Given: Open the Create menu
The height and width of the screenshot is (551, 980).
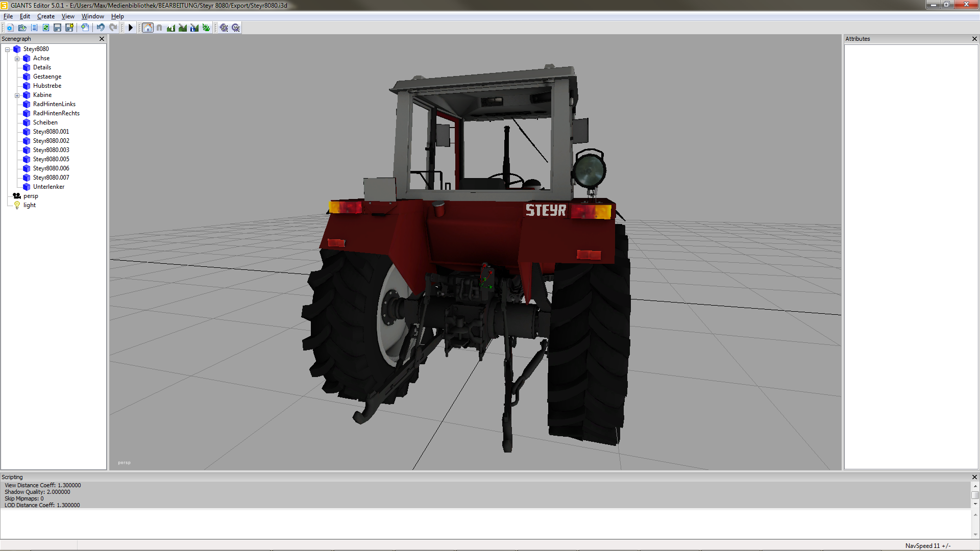Looking at the screenshot, I should tap(46, 16).
